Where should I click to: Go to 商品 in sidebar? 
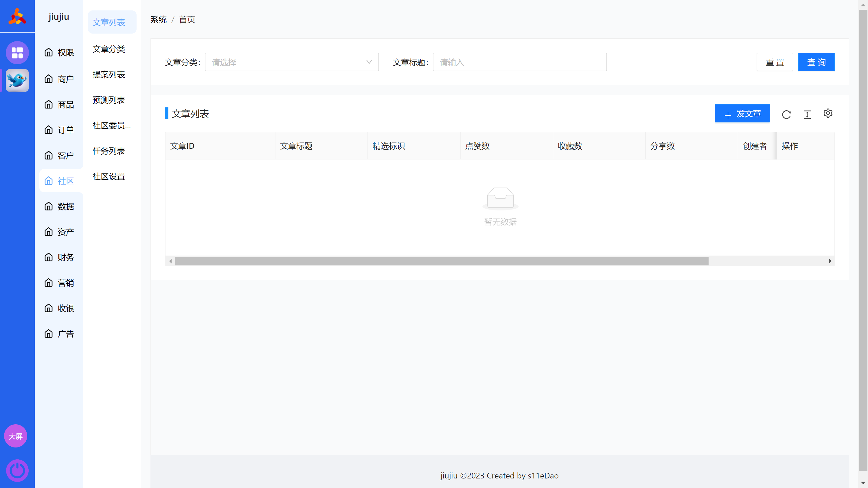tap(59, 104)
